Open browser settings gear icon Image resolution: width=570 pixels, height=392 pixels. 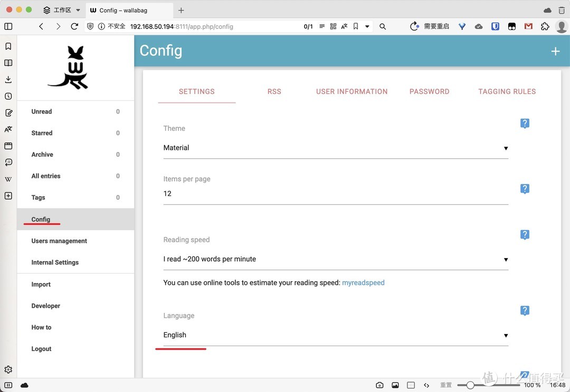[8, 369]
